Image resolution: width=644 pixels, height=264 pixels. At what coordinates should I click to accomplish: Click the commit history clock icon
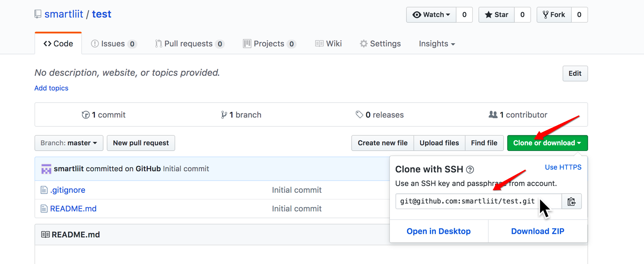click(x=85, y=115)
